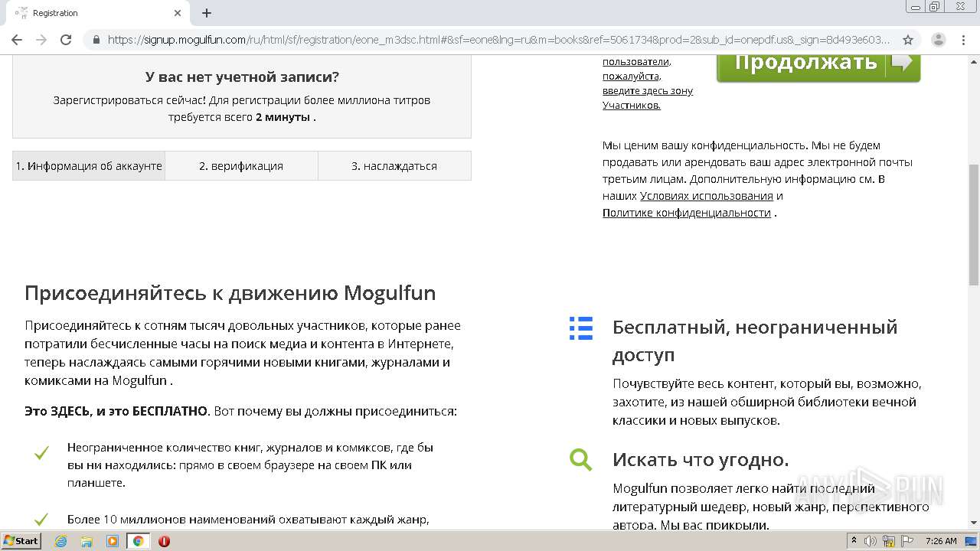Click the browser back arrow

click(x=17, y=40)
